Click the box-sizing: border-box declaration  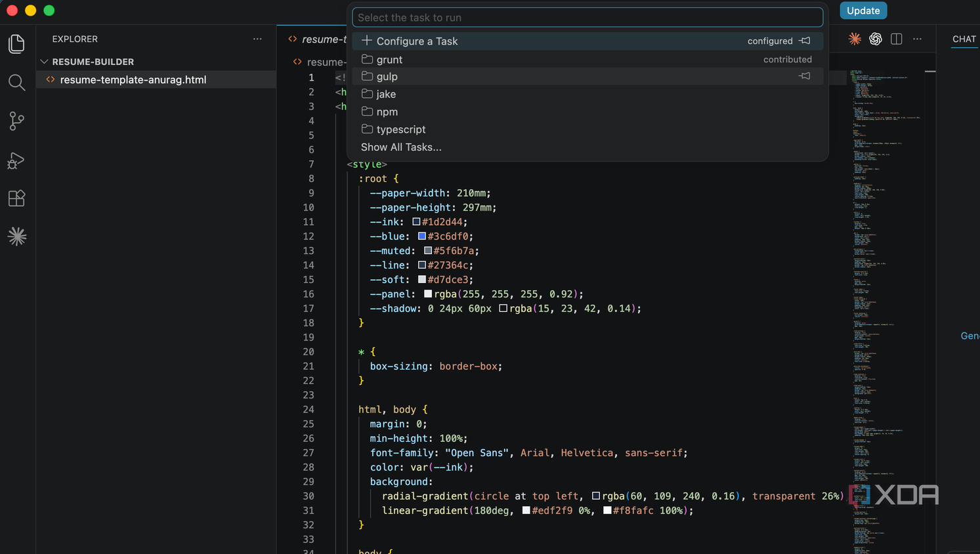(436, 366)
